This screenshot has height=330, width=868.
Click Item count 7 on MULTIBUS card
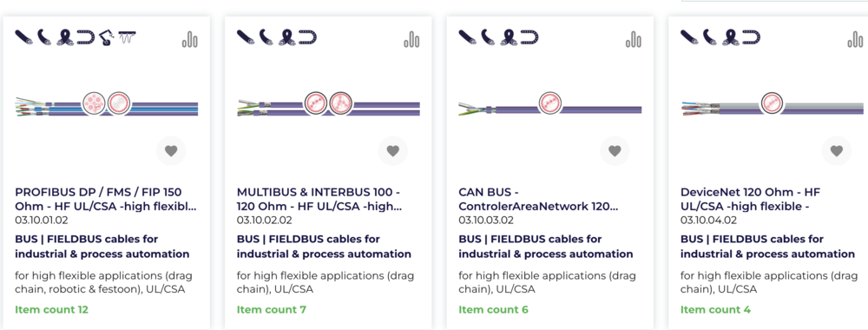click(x=271, y=309)
